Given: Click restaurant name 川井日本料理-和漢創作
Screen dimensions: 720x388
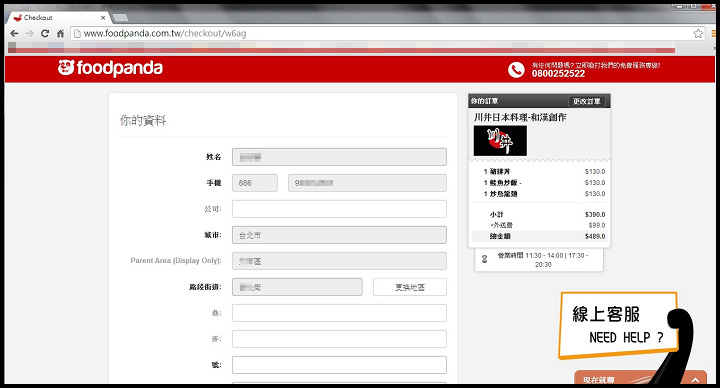Looking at the screenshot, I should 520,117.
